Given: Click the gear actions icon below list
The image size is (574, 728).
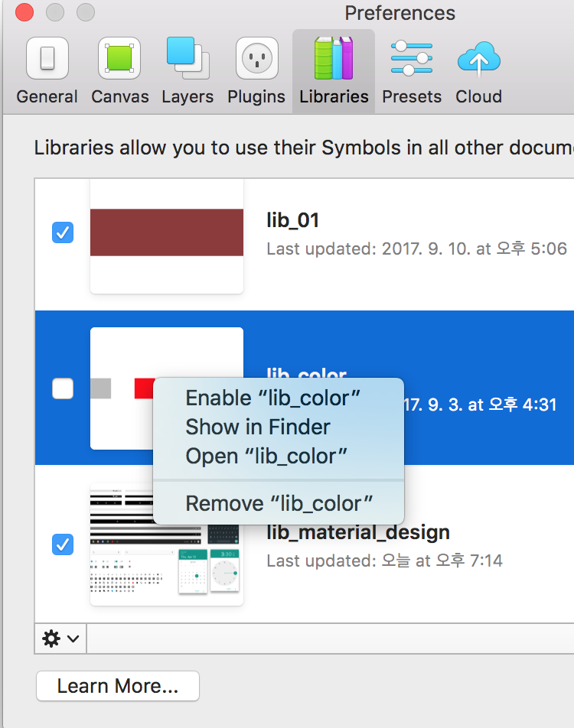Looking at the screenshot, I should [x=51, y=639].
